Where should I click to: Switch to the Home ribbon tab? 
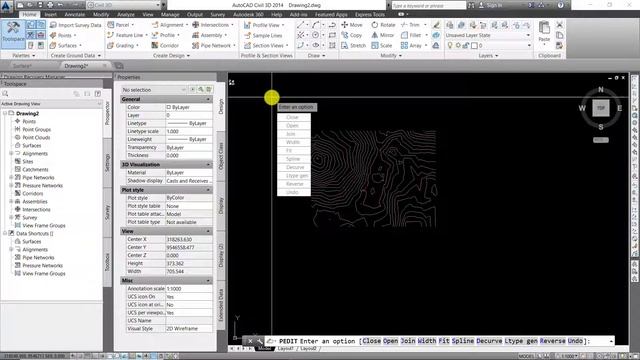pos(29,14)
